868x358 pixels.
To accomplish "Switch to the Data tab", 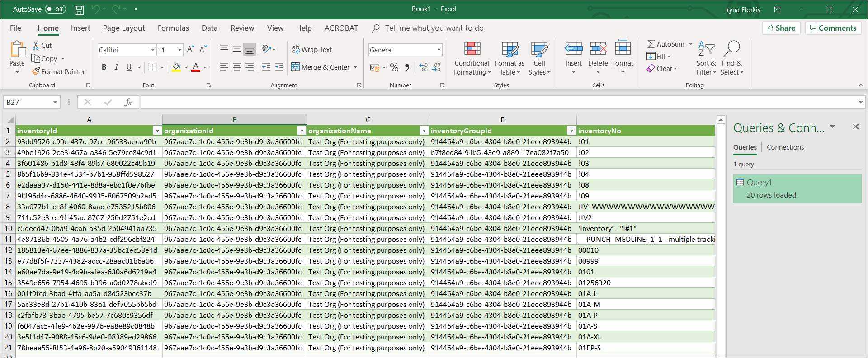I will click(x=209, y=28).
